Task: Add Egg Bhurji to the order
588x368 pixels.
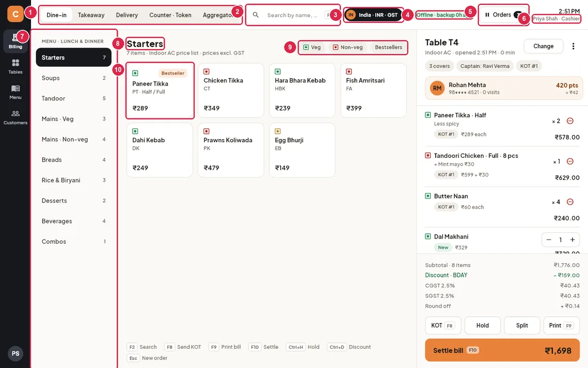Action: [x=302, y=150]
